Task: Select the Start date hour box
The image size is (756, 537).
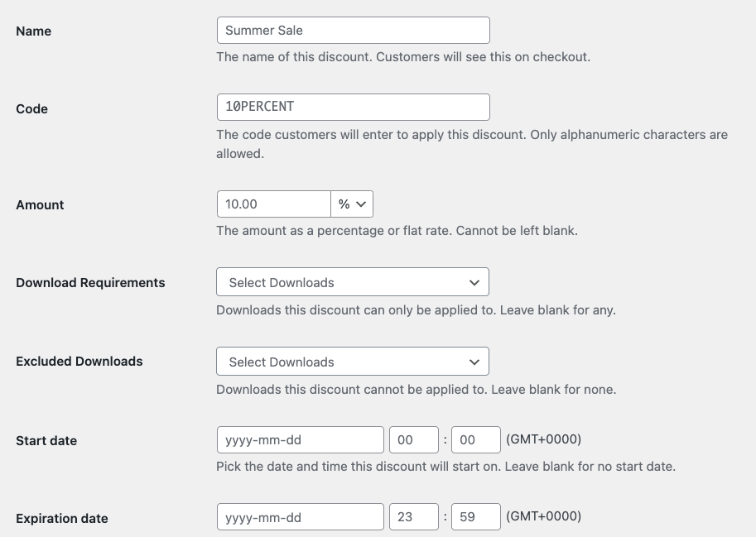Action: [x=413, y=440]
